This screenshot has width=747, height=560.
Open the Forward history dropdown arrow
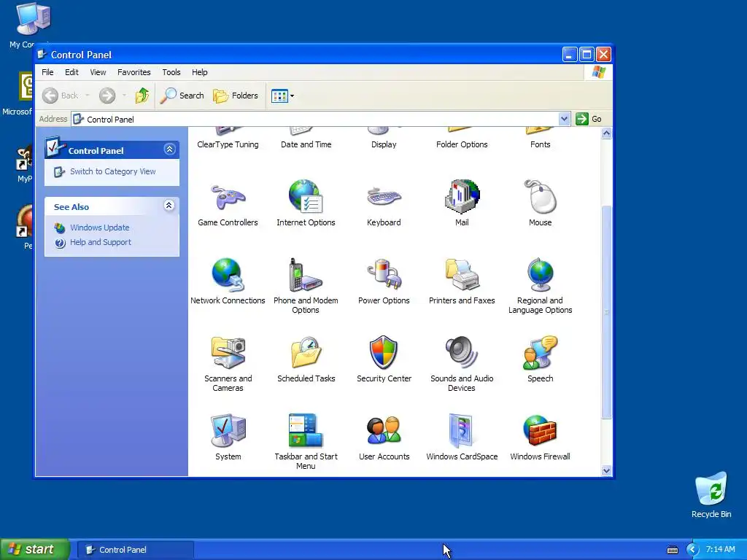(124, 96)
